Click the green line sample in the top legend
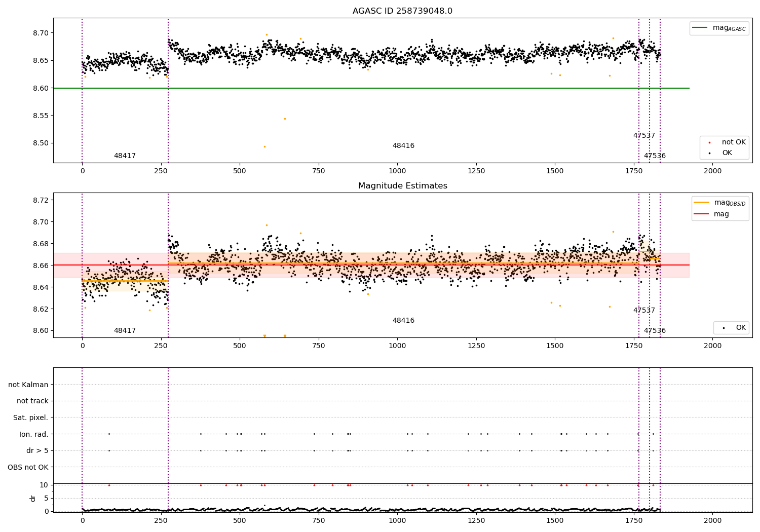This screenshot has width=760, height=532. pyautogui.click(x=700, y=28)
